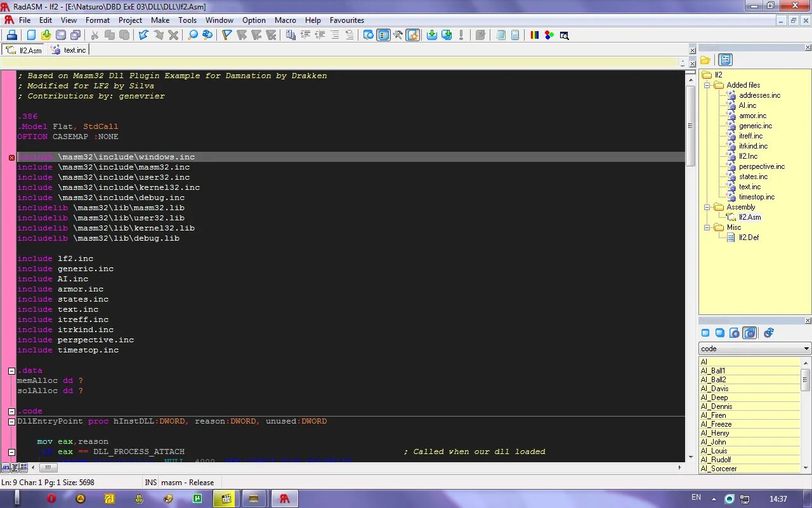
Task: Click the Indent block toolbar icon
Action: pos(305,35)
